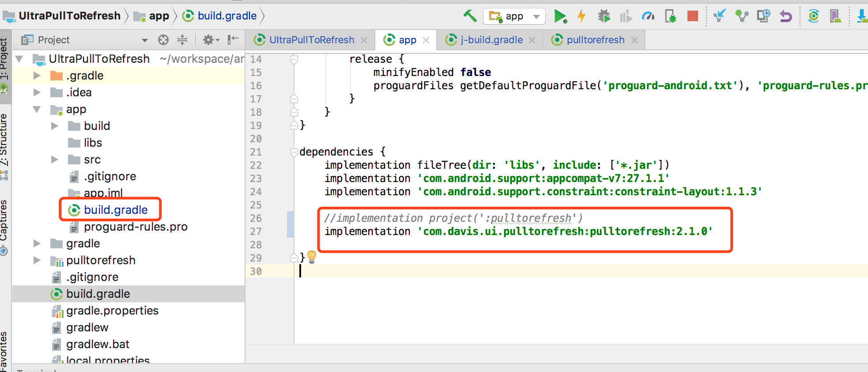Toggle the 1: Project tool window
This screenshot has height=372, width=868.
(5, 66)
